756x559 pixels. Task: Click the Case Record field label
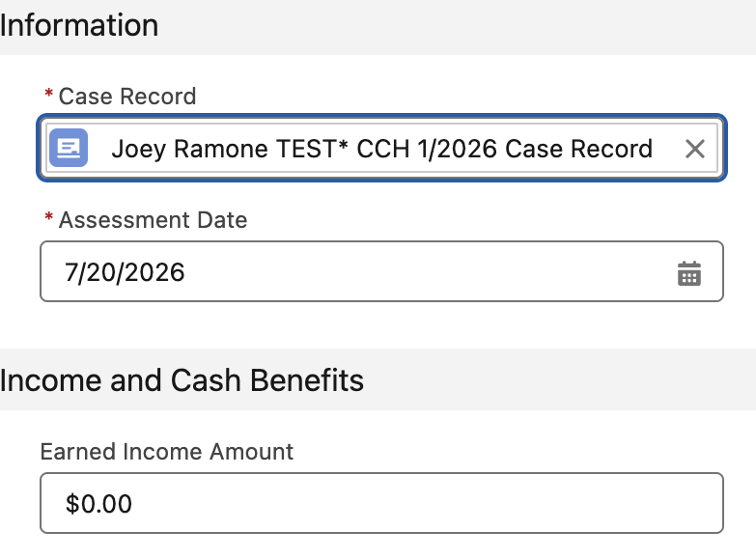point(127,96)
